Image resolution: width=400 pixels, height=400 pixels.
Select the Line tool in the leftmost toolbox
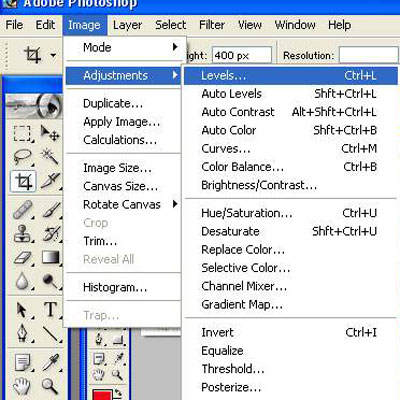(50, 333)
